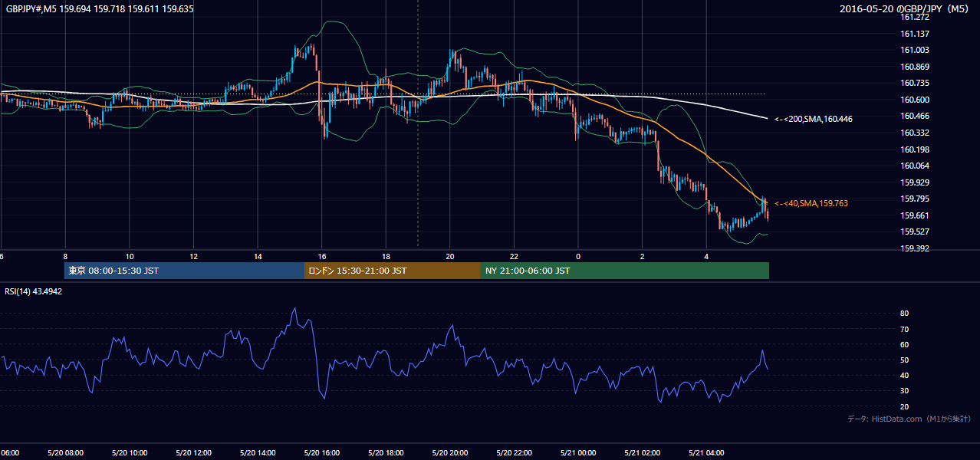
Task: Click hour label 22 under price chart
Action: [515, 256]
